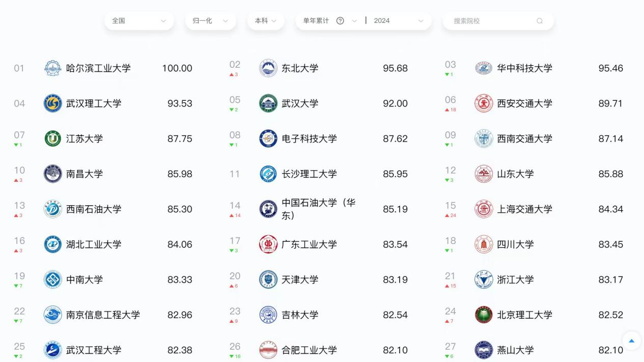The height and width of the screenshot is (362, 644).
Task: Click the 武汉理工大学 emblem icon
Action: (52, 103)
